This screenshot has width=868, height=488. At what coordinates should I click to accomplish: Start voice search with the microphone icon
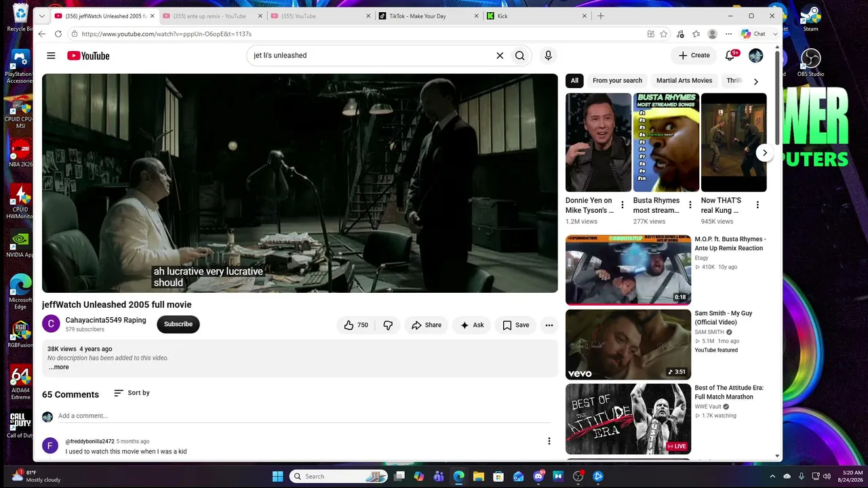[x=548, y=56]
